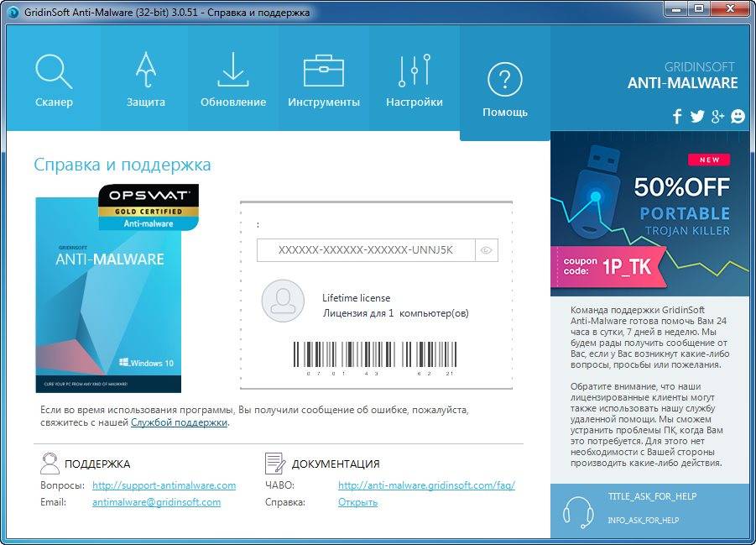Click the GRIDINSOFT ANTI-MALWARE logo text

click(682, 76)
